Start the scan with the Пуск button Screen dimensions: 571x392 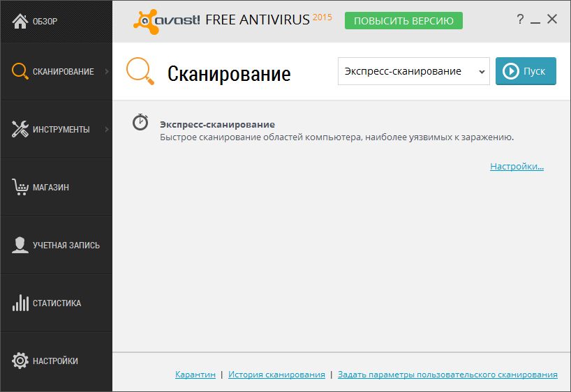click(526, 71)
